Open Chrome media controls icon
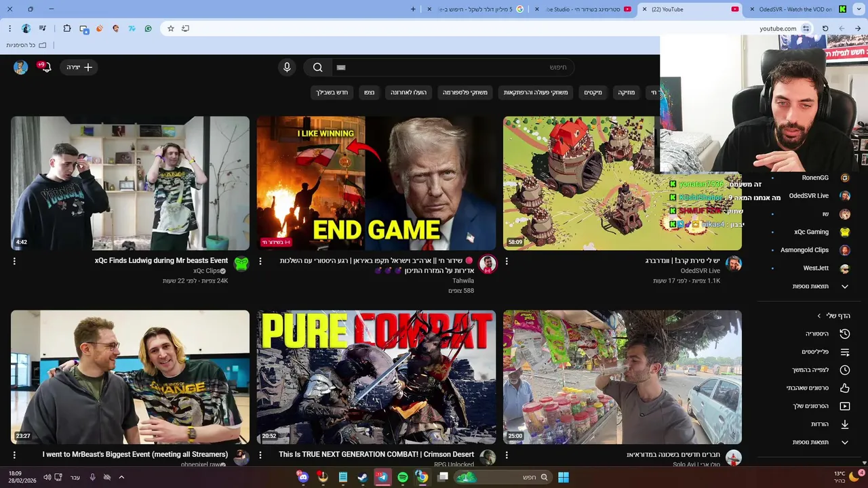 [x=43, y=28]
